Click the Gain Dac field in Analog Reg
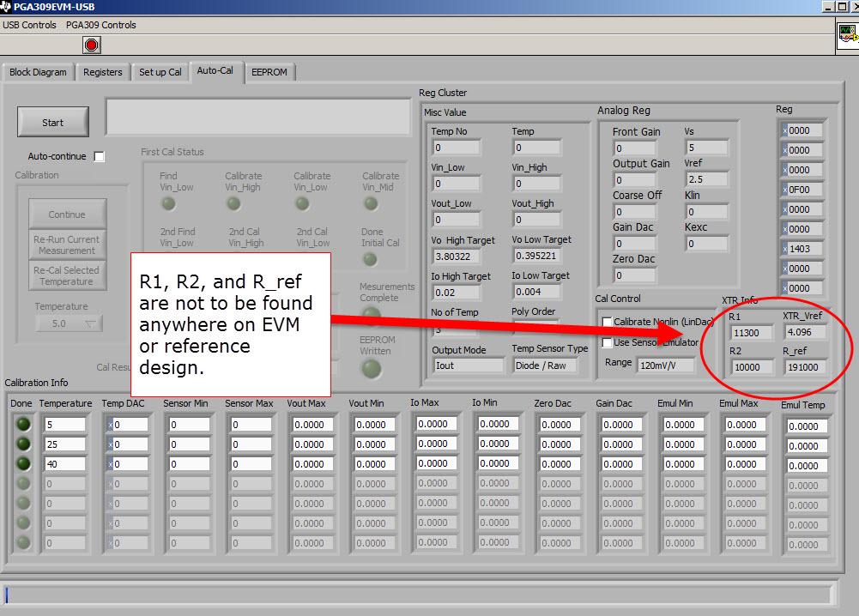Screen dimensions: 859x616 click(x=635, y=243)
